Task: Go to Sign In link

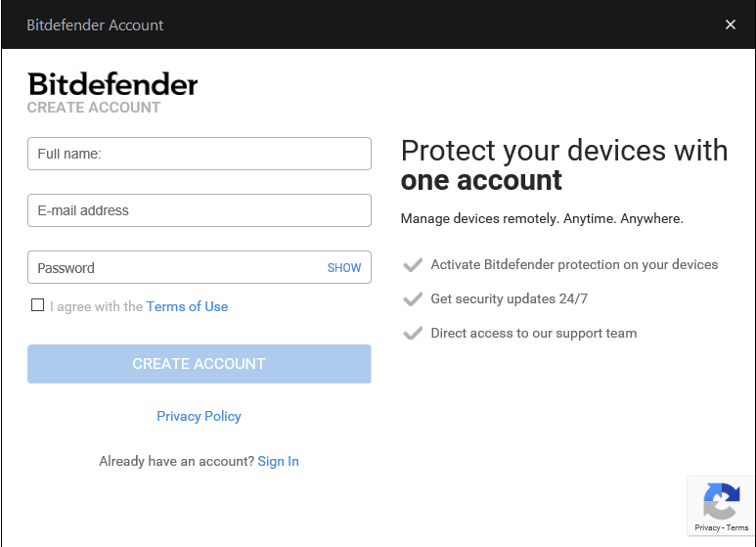Action: [278, 461]
